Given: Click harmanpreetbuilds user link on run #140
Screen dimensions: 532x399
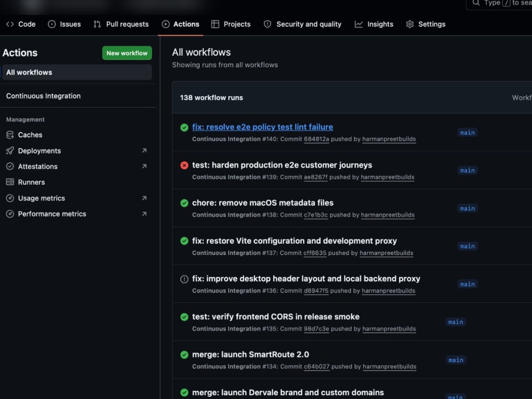Looking at the screenshot, I should click(x=389, y=139).
